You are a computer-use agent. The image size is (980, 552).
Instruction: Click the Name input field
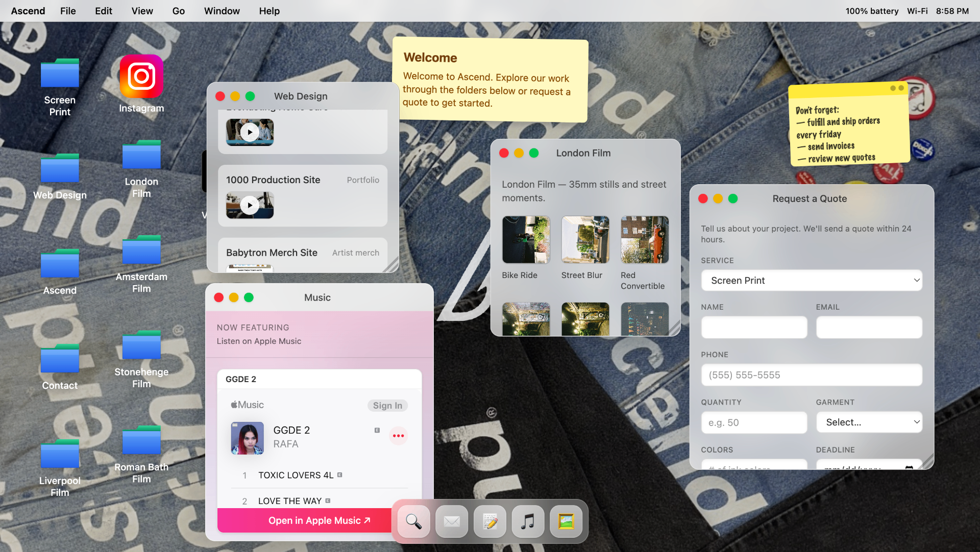pyautogui.click(x=754, y=327)
